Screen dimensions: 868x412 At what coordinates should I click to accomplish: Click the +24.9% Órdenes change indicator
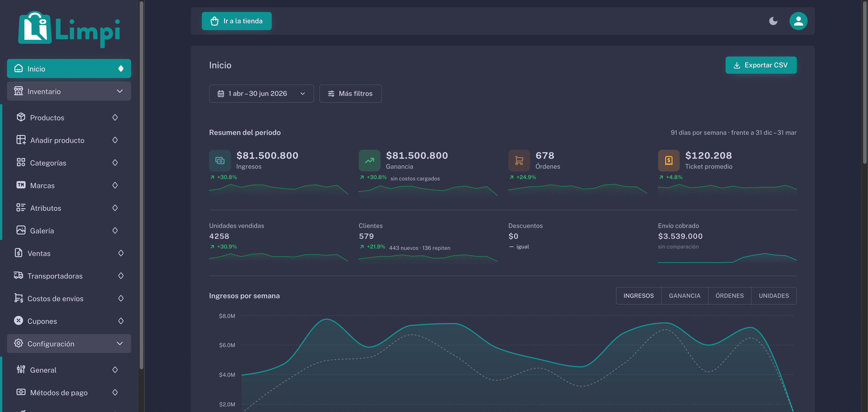click(x=523, y=177)
